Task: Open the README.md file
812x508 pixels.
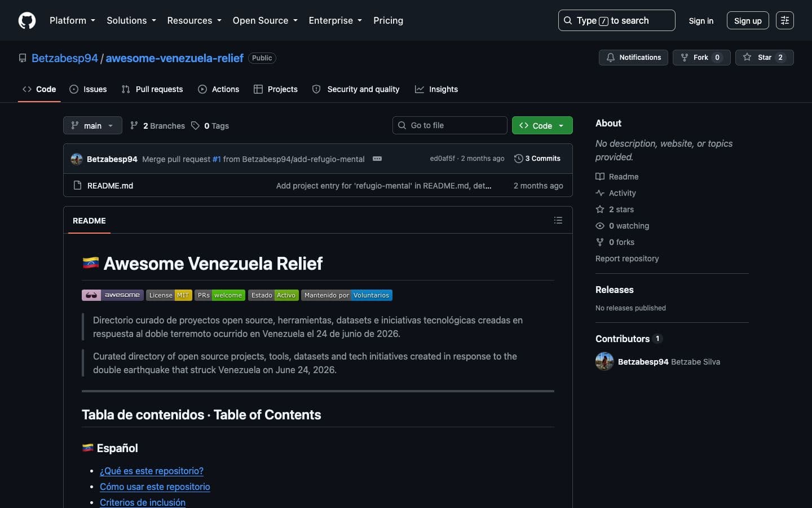Action: click(x=110, y=186)
